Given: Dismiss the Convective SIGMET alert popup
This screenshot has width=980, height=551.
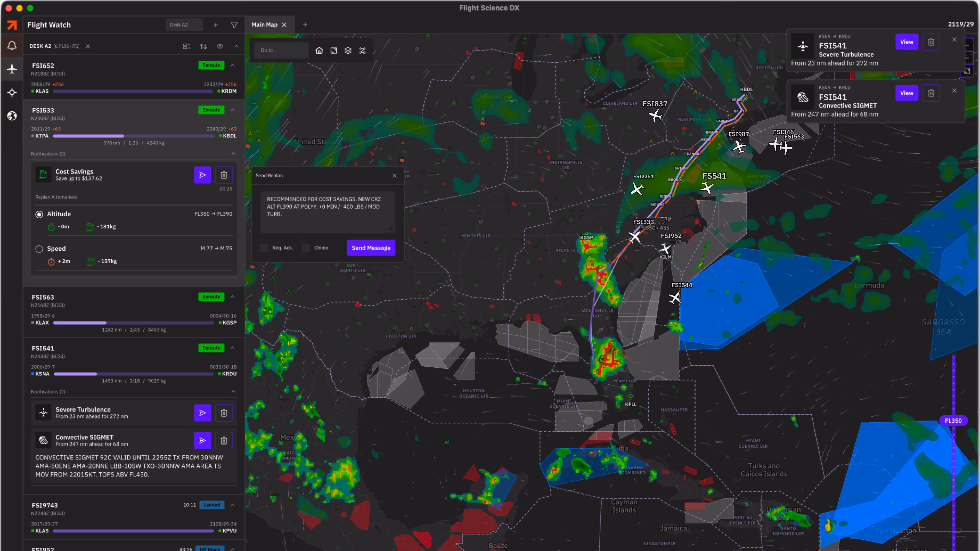Looking at the screenshot, I should pyautogui.click(x=954, y=91).
